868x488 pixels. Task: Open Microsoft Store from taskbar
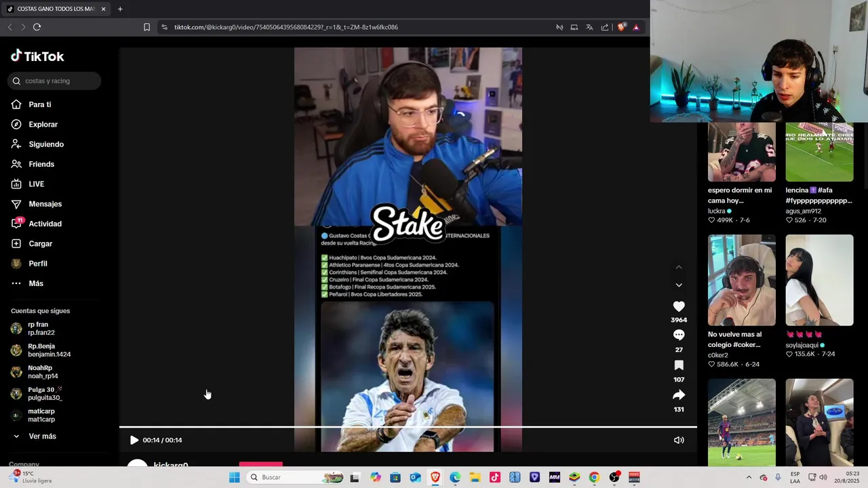click(x=395, y=477)
